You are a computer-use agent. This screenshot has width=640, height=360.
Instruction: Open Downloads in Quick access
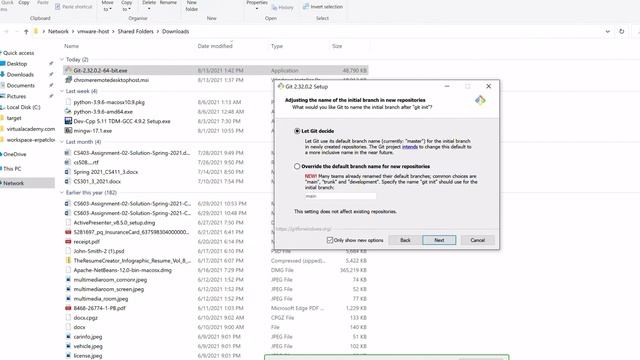pos(20,75)
